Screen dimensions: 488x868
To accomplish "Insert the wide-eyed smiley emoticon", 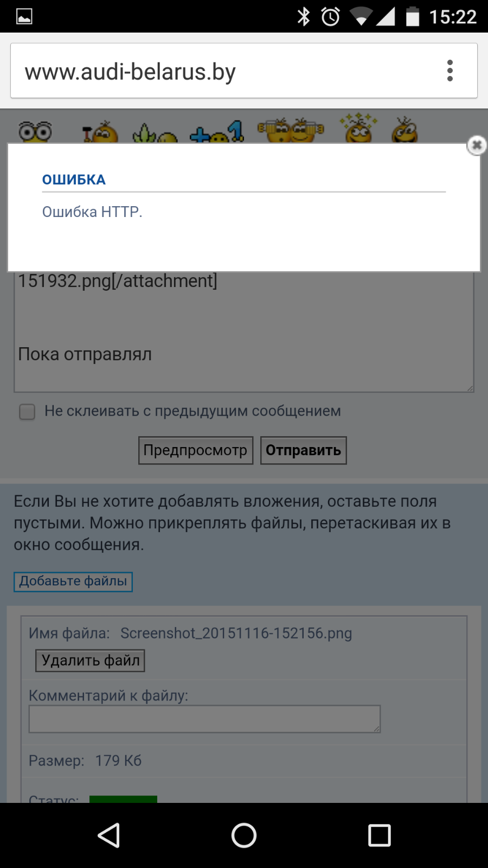I will click(35, 132).
